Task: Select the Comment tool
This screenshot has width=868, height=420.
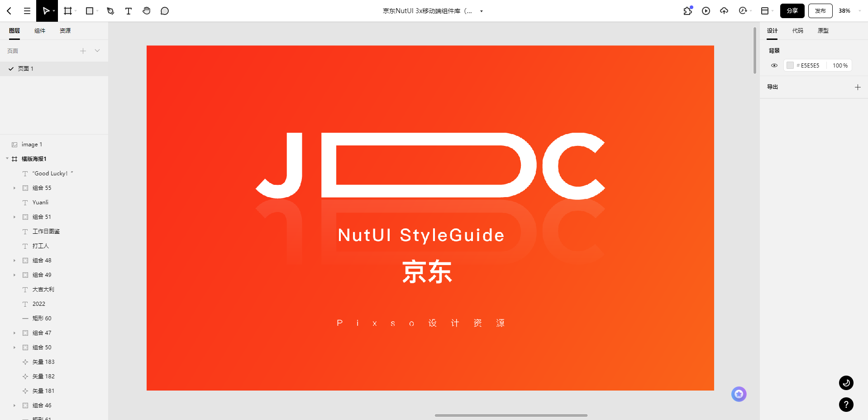Action: (165, 11)
